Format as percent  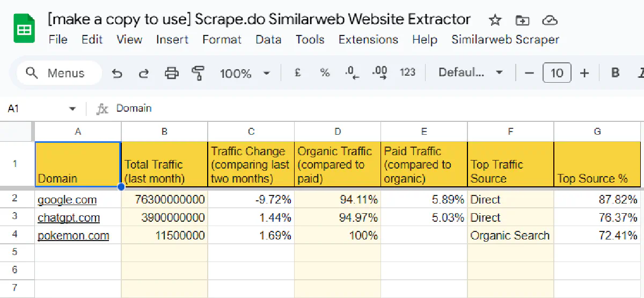[325, 72]
